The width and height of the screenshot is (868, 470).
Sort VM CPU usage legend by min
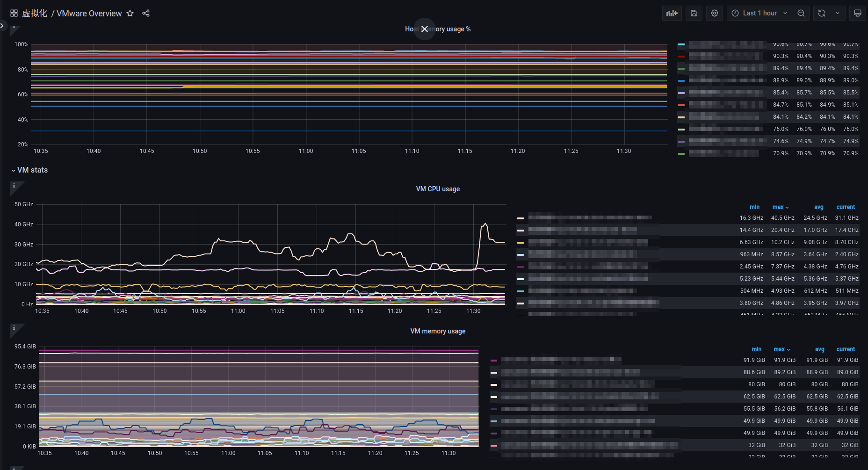pyautogui.click(x=755, y=207)
